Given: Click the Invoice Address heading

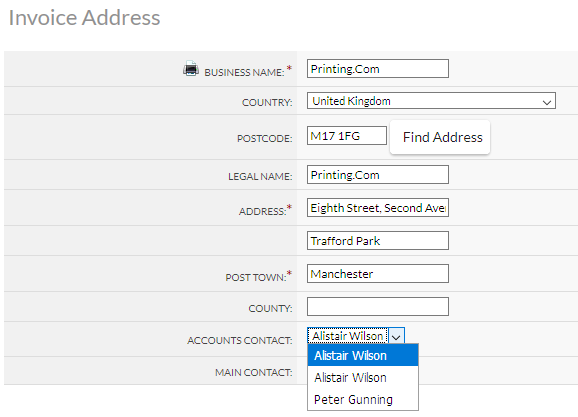Looking at the screenshot, I should [x=84, y=18].
